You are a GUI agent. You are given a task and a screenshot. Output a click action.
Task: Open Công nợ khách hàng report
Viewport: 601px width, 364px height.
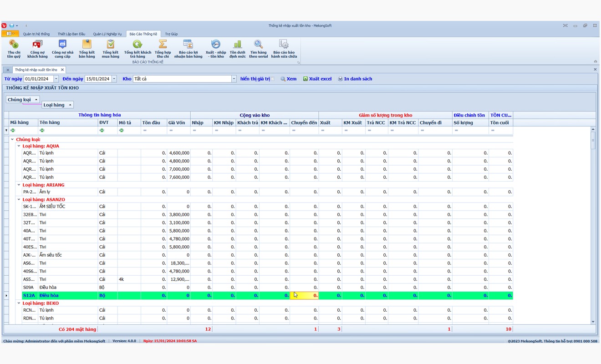37,48
